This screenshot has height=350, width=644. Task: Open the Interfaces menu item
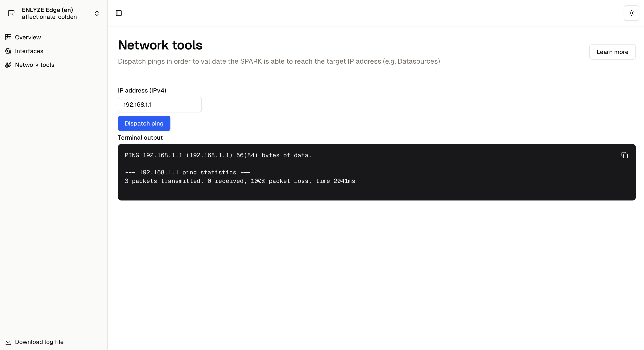(29, 51)
